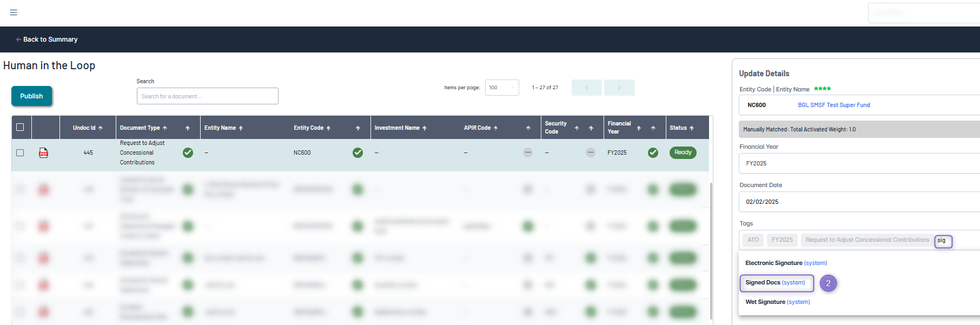Go to previous page using the chevron
Viewport: 980px width, 325px height.
coord(586,88)
